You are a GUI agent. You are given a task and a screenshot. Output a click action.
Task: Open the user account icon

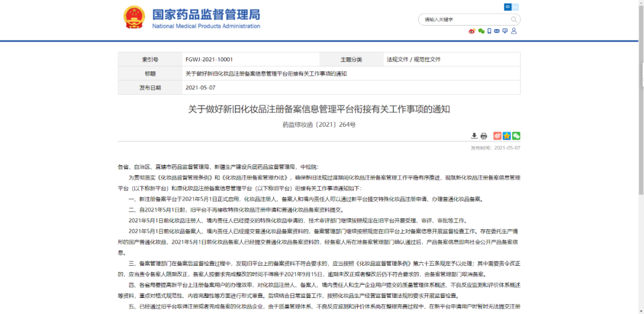pyautogui.click(x=514, y=31)
